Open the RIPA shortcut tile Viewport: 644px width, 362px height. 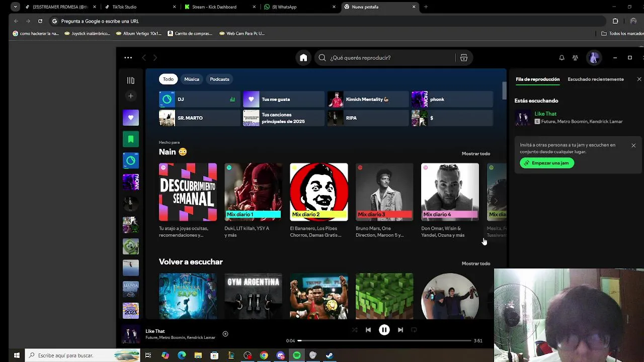pos(368,118)
